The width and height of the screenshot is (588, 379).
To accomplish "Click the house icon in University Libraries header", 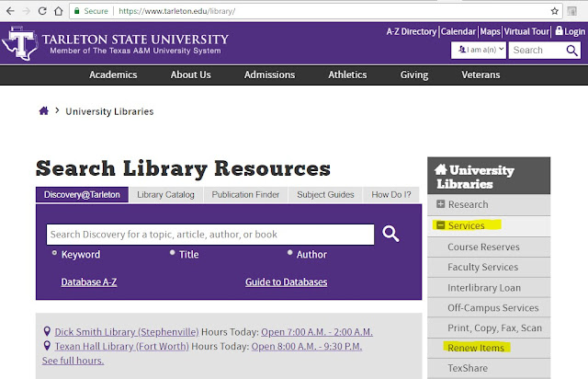I will click(441, 170).
